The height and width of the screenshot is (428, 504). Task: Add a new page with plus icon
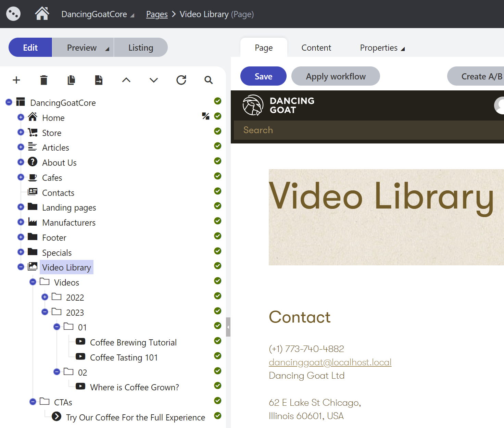(x=16, y=80)
